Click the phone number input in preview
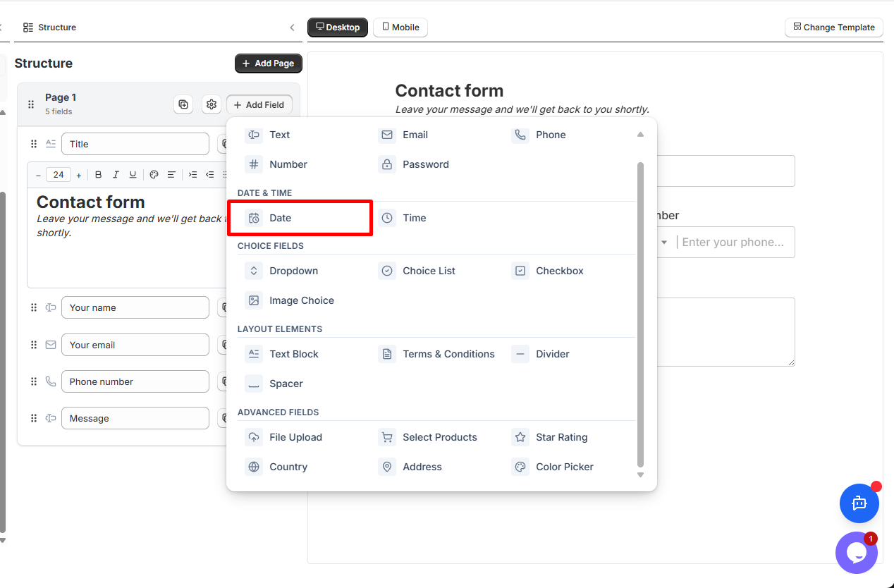The image size is (894, 588). [x=733, y=242]
